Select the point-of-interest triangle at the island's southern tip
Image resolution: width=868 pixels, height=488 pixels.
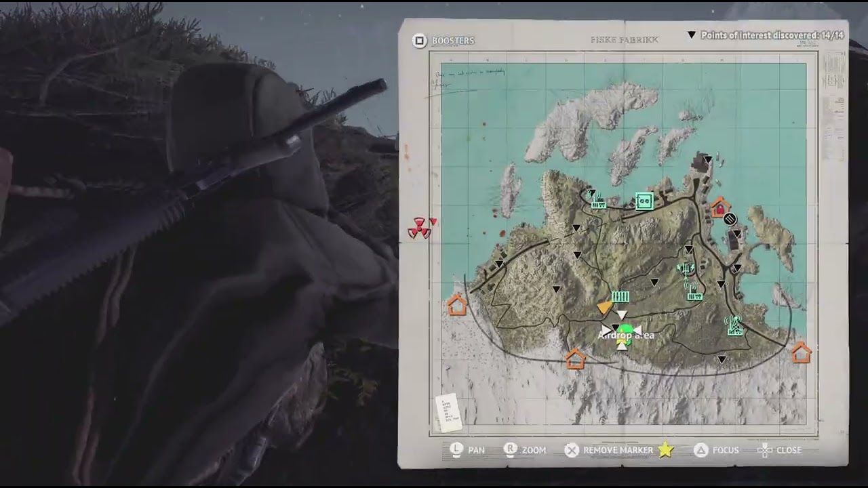(722, 360)
